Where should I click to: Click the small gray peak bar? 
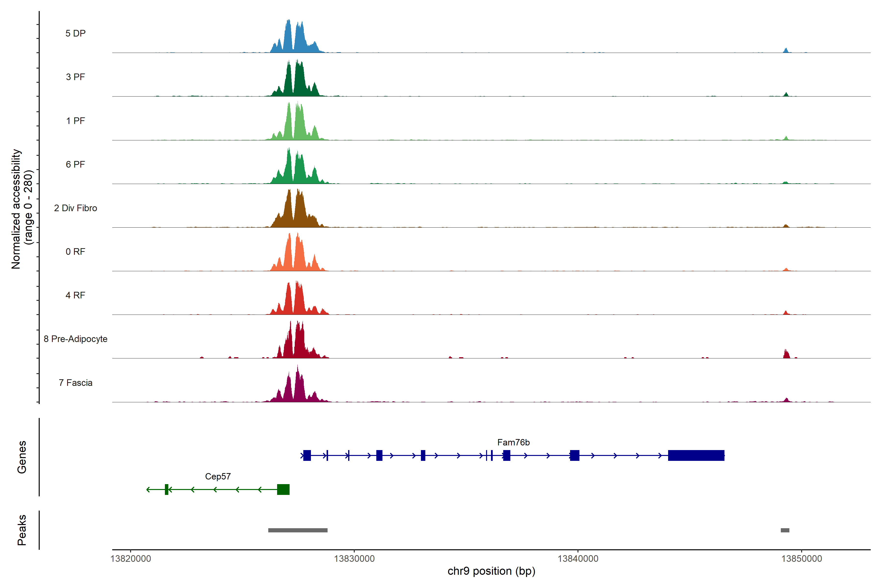click(785, 530)
